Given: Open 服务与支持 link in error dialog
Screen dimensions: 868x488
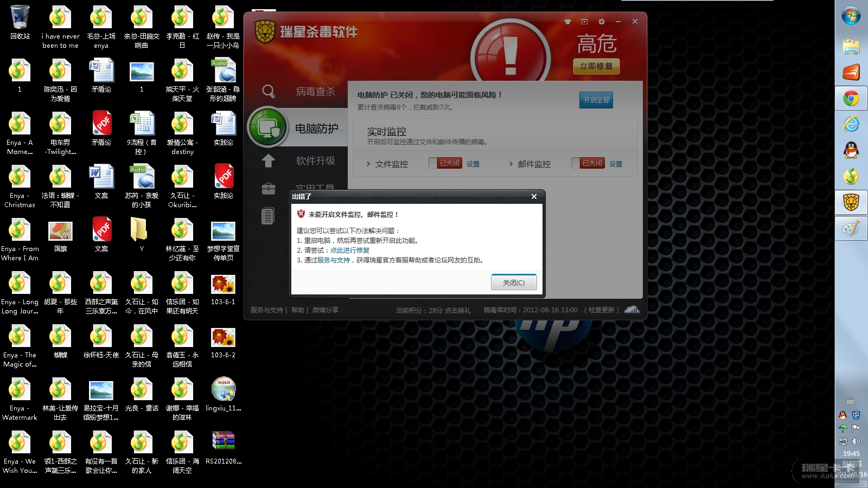Looking at the screenshot, I should (334, 260).
